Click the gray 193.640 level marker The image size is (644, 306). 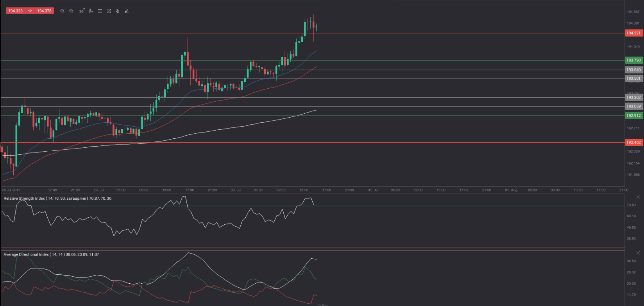pos(633,70)
